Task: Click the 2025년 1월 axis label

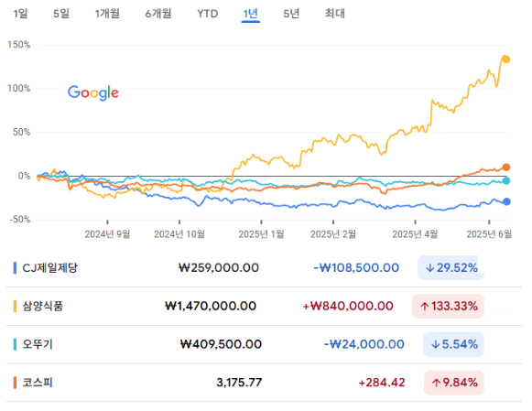Action: point(261,234)
